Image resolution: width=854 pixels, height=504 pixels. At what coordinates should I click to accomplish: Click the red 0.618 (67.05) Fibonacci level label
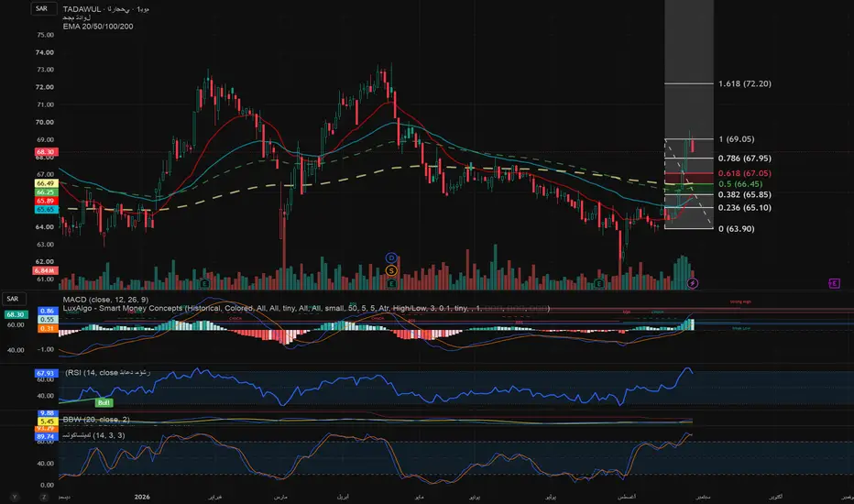pyautogui.click(x=745, y=173)
